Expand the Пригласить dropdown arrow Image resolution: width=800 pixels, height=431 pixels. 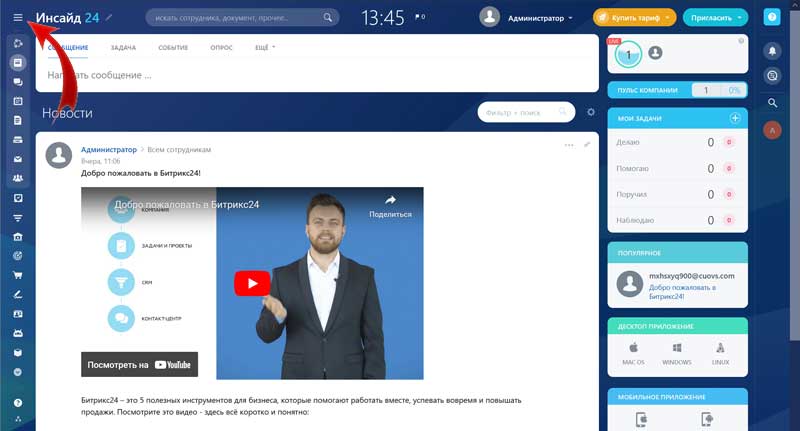(739, 18)
